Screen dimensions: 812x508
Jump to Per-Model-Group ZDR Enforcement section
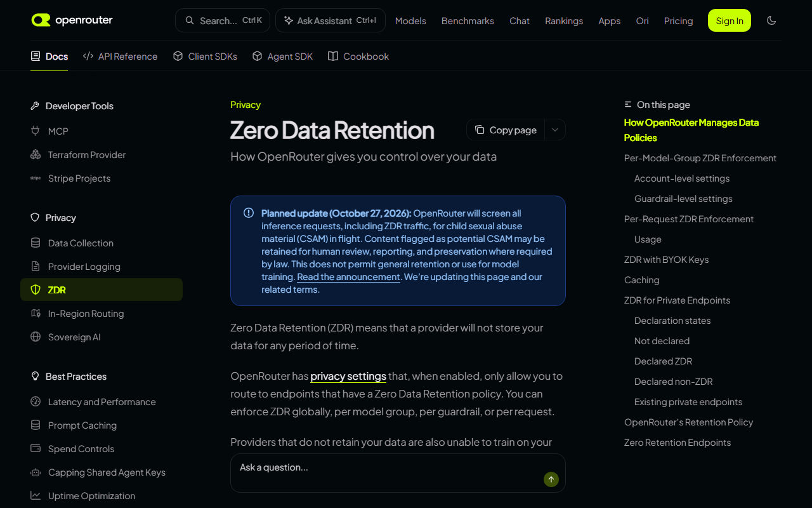[700, 158]
